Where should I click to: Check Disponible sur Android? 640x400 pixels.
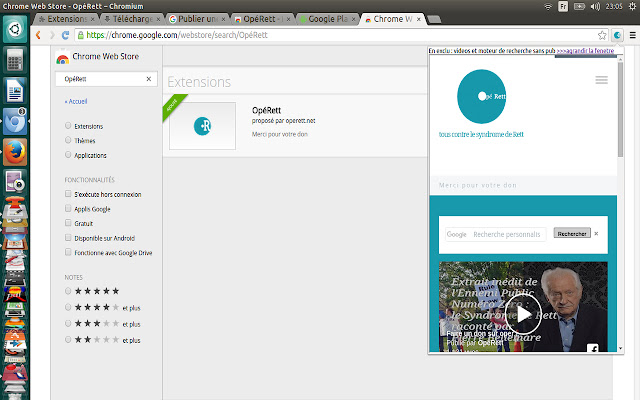point(68,238)
